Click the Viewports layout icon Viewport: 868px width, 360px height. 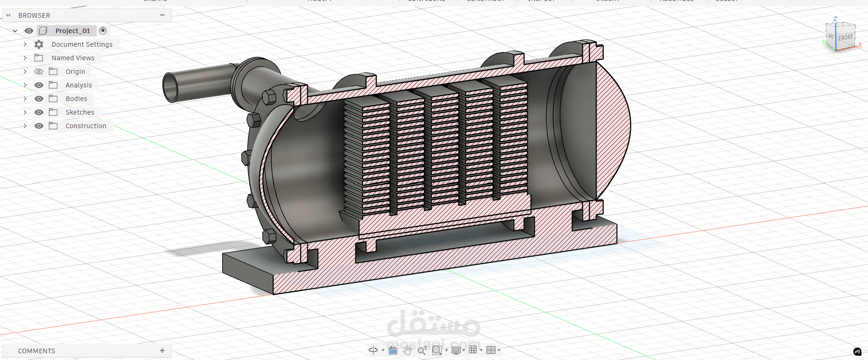491,350
